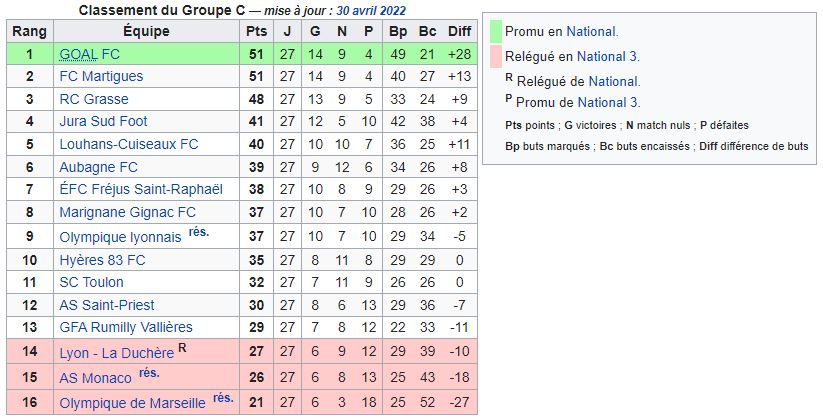Click the AS Monaco link

click(96, 379)
